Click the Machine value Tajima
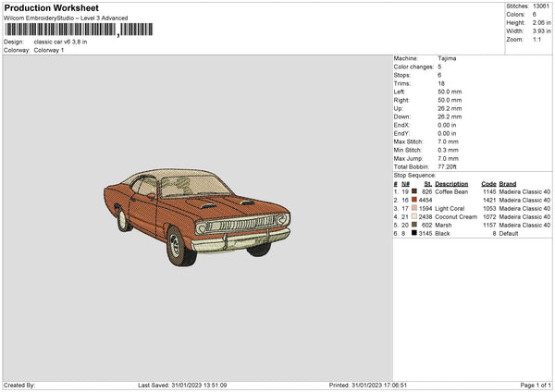 click(x=447, y=58)
